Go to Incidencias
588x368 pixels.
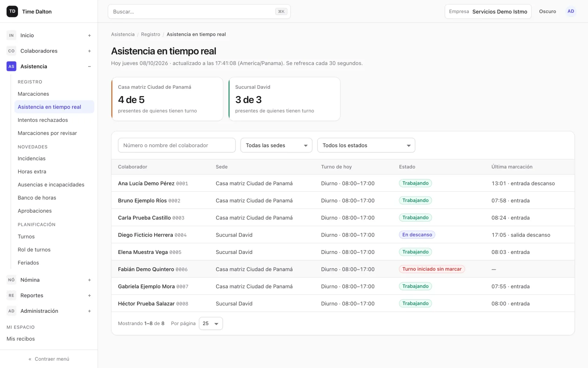click(32, 159)
